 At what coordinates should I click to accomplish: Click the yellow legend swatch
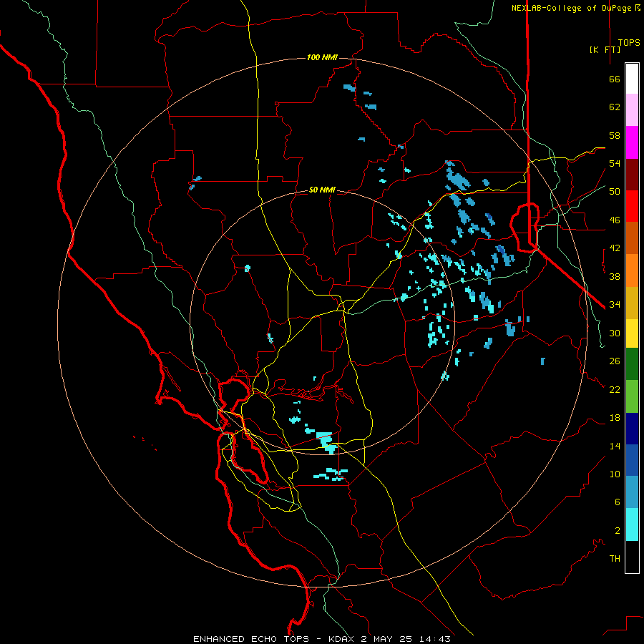[x=632, y=333]
